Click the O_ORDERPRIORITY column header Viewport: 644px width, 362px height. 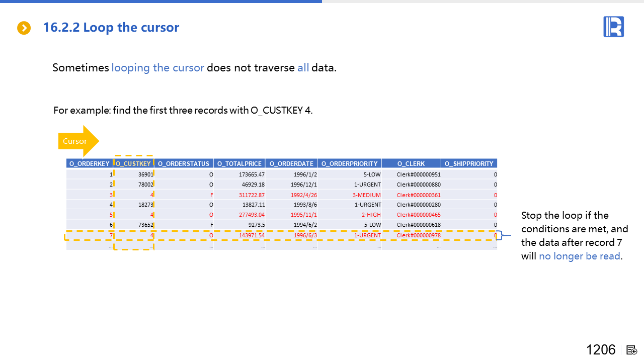349,163
